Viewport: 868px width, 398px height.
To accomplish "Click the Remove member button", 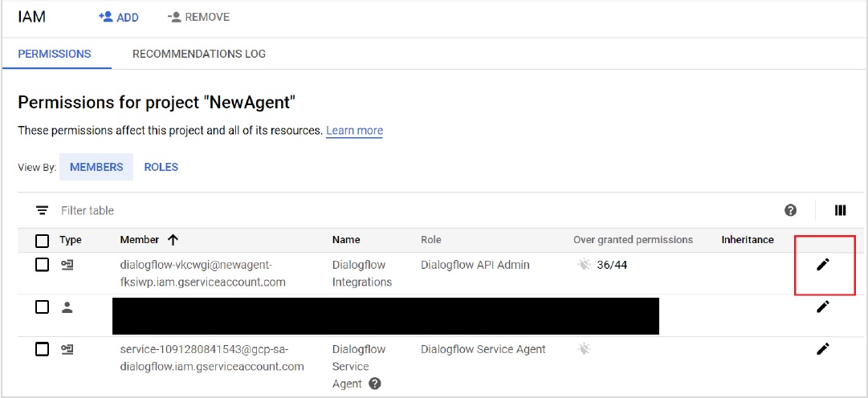I will point(198,17).
